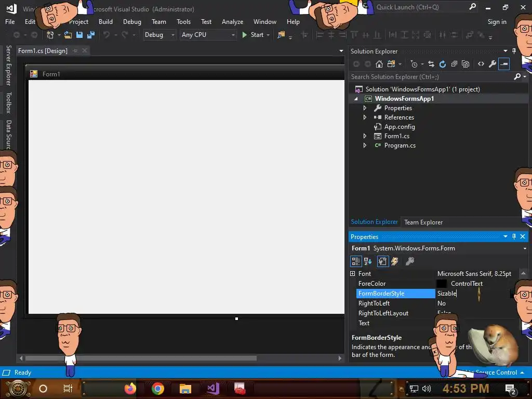Click the red toolbox taskbar icon
Image resolution: width=532 pixels, height=399 pixels.
[240, 389]
